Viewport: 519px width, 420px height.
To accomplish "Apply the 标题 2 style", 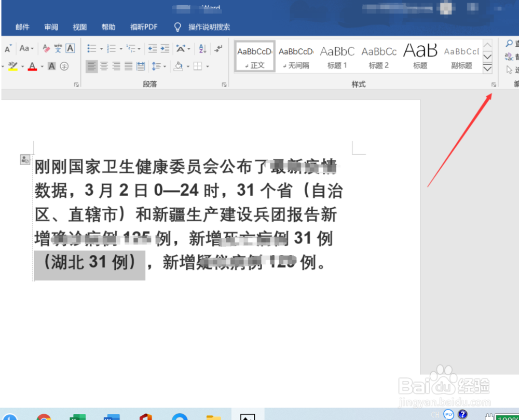I will [x=379, y=56].
